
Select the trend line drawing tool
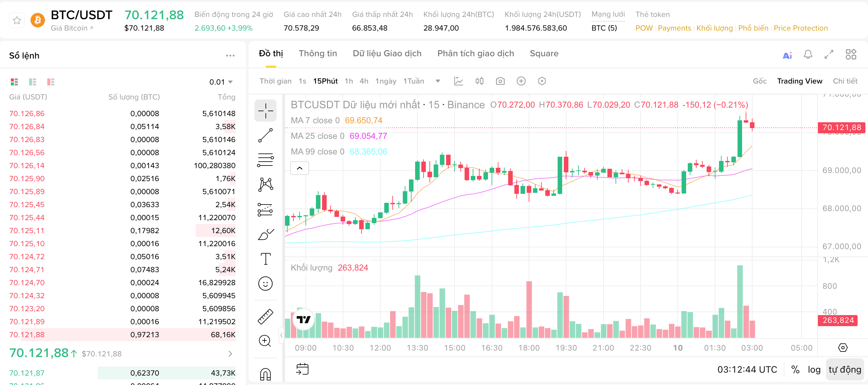point(265,135)
